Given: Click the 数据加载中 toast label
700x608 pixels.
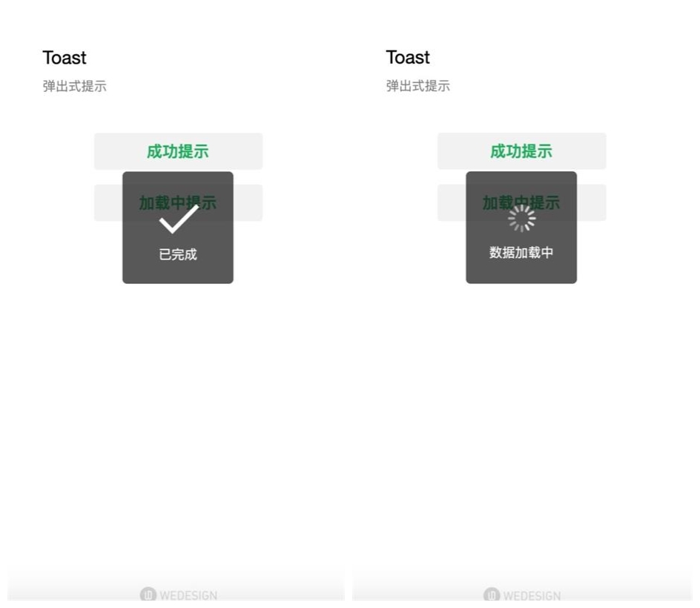Looking at the screenshot, I should tap(521, 252).
